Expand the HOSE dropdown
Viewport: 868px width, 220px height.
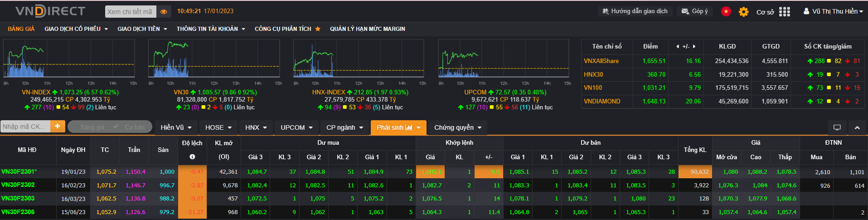pos(218,127)
